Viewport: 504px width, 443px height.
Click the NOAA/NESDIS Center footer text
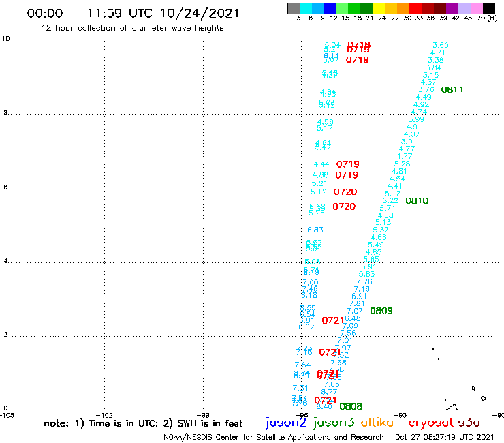274,437
